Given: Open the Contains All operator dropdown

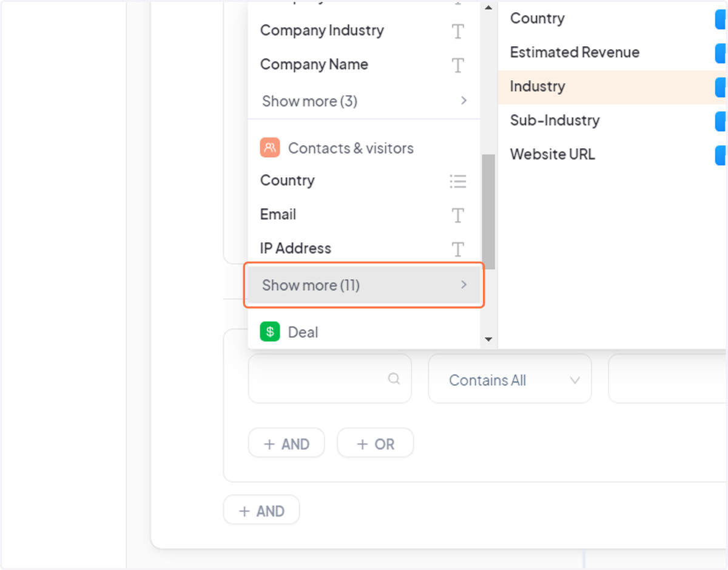Looking at the screenshot, I should coord(510,379).
